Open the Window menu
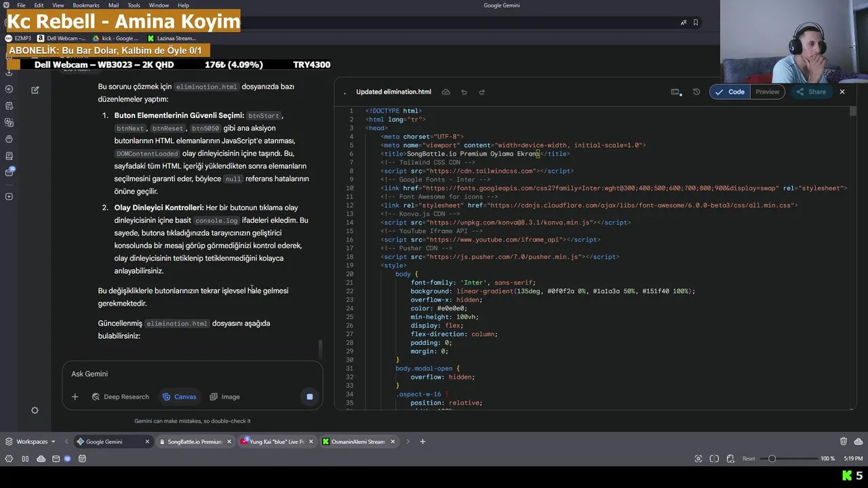This screenshot has height=488, width=868. click(159, 5)
